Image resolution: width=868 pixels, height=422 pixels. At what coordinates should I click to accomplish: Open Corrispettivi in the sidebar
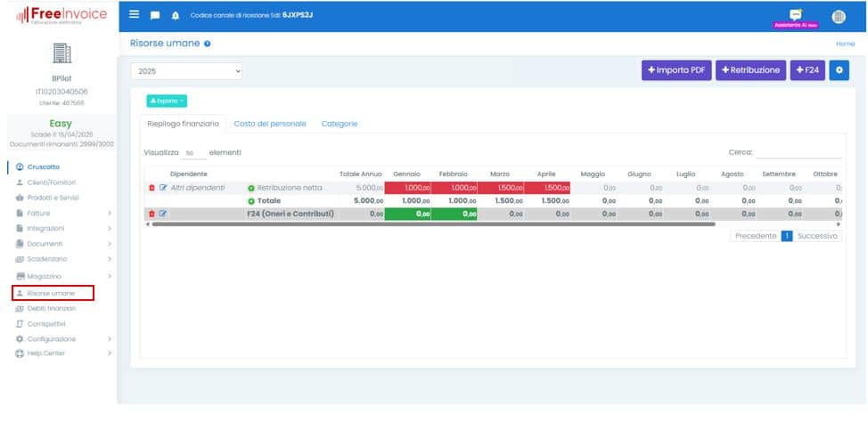46,323
